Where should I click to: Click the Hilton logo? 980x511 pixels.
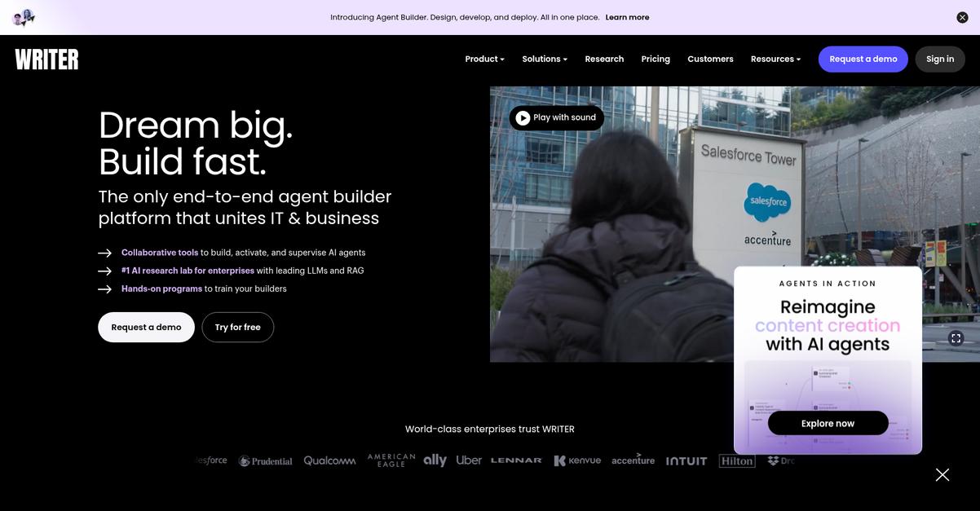point(737,460)
